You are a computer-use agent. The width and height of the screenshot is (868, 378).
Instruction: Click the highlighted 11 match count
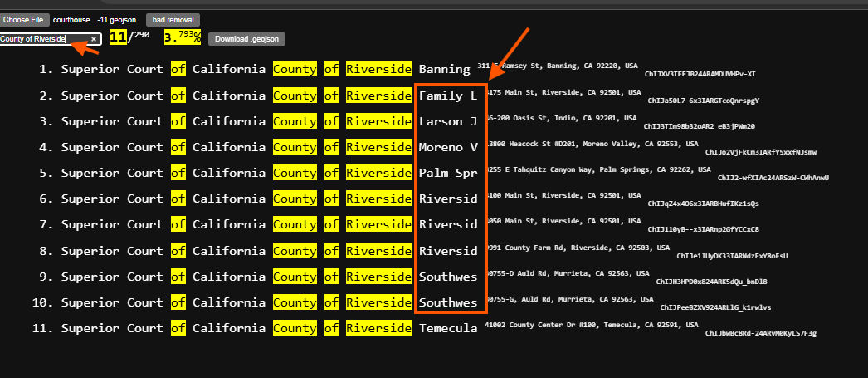click(118, 37)
